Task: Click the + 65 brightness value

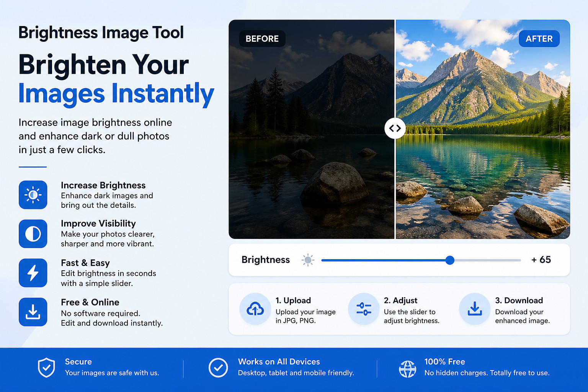Action: [541, 260]
